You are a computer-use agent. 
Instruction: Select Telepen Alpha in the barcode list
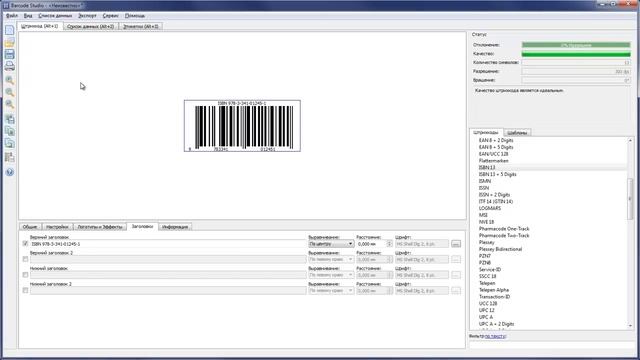(x=493, y=290)
